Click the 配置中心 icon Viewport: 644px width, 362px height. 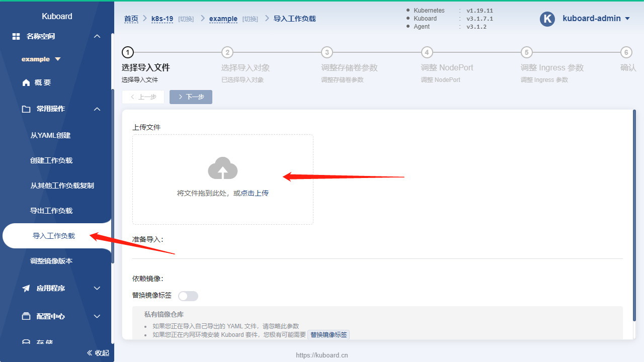pyautogui.click(x=26, y=316)
